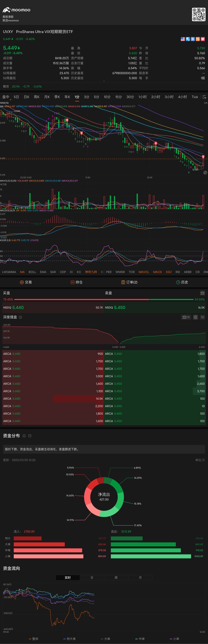The image size is (208, 644).
Task: Tap the moomoo logo at top
Action: click(17, 10)
